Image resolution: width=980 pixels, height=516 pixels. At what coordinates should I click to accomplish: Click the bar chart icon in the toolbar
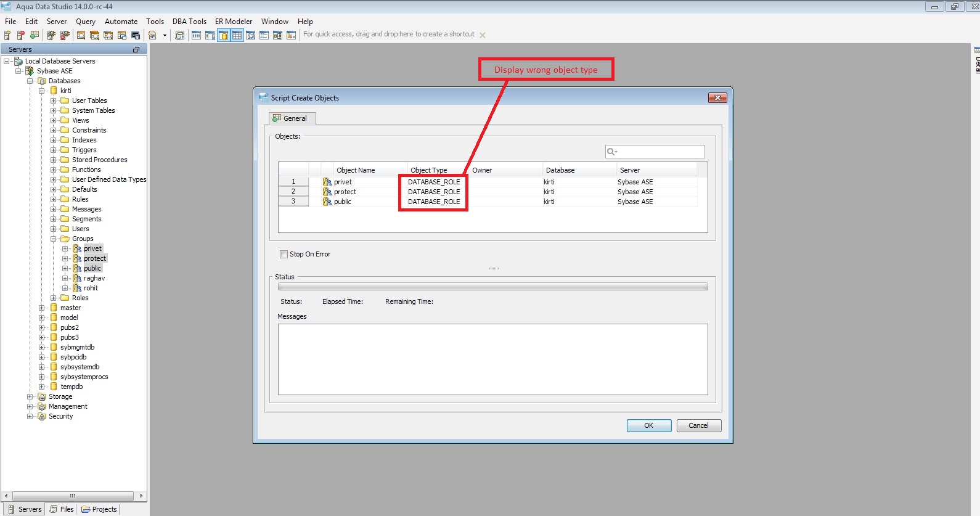coord(291,35)
